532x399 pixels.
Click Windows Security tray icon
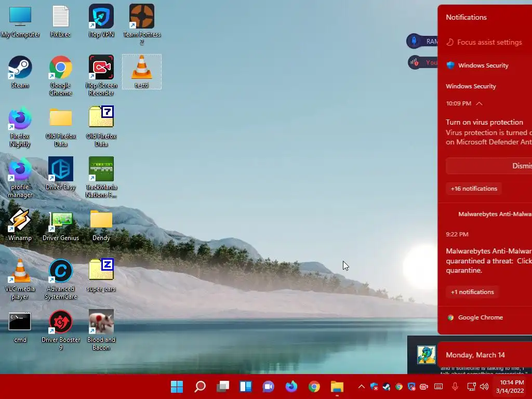[374, 387]
